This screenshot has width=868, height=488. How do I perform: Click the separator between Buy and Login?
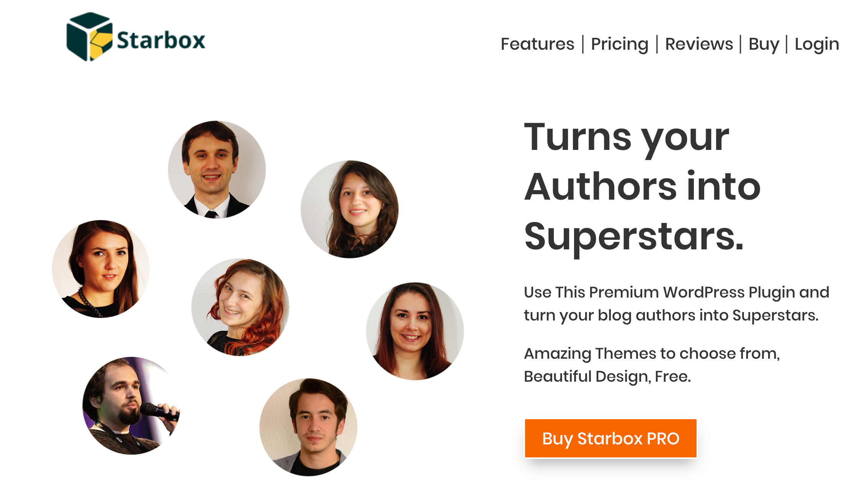786,44
